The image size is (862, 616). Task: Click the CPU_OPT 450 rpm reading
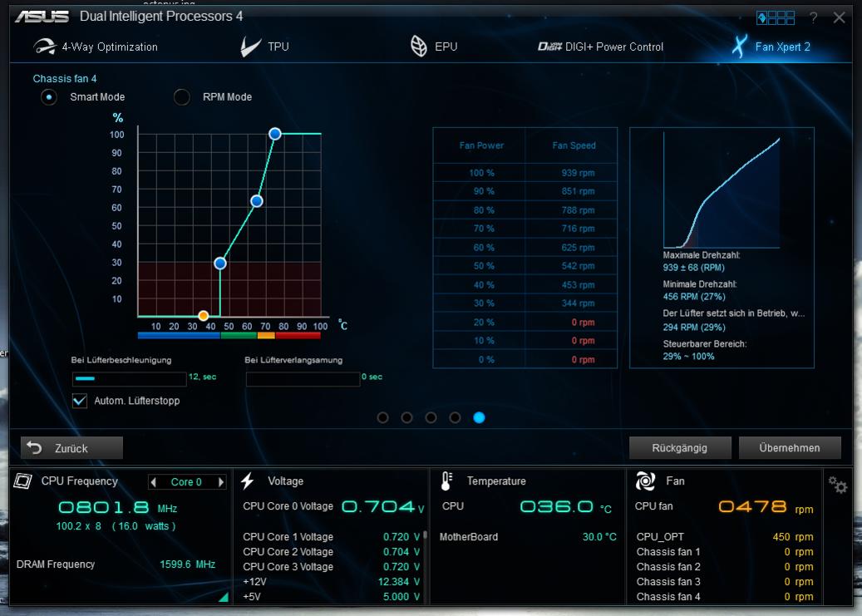[793, 537]
